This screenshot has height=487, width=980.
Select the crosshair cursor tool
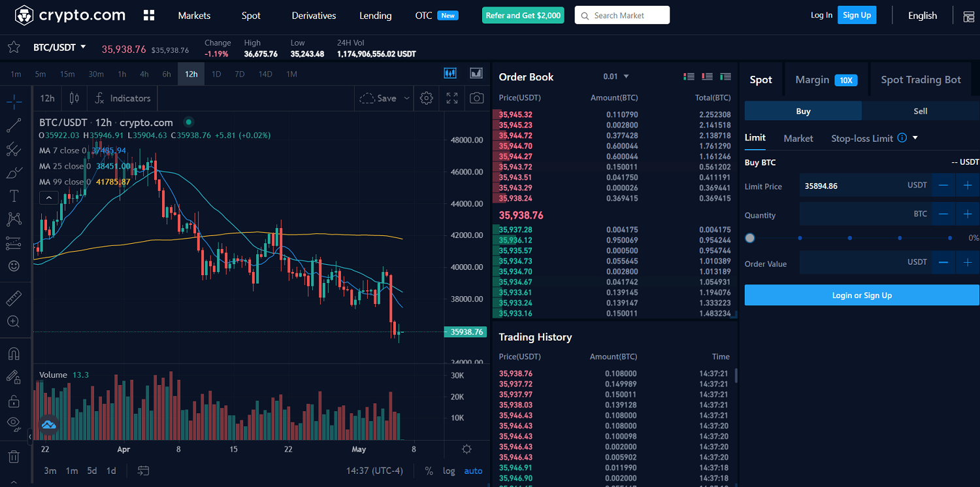click(14, 101)
